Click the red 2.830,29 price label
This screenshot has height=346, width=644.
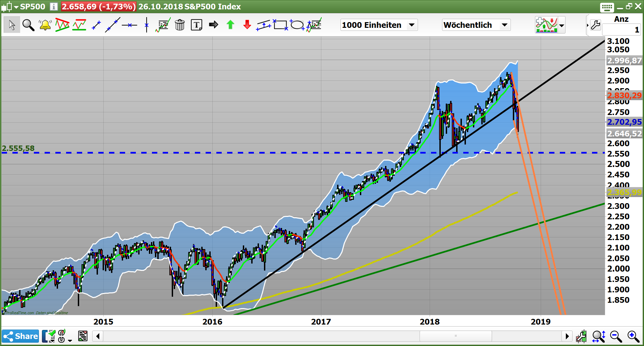pyautogui.click(x=624, y=96)
